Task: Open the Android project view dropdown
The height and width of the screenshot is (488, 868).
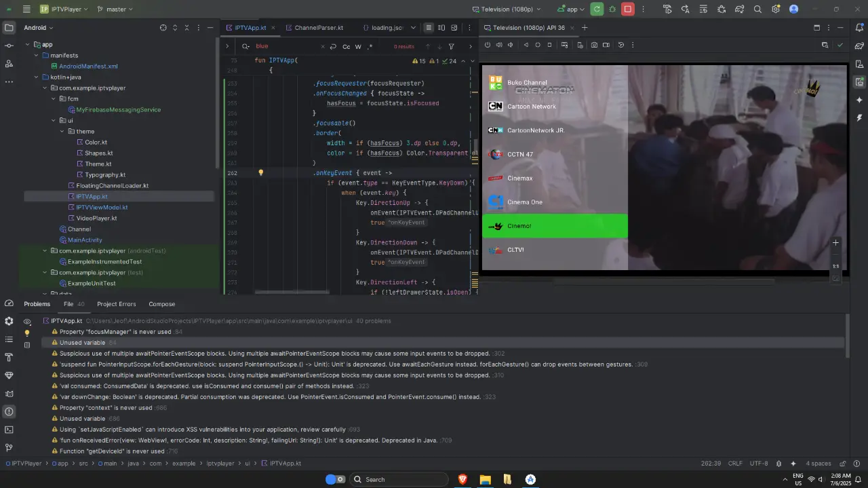Action: (38, 28)
